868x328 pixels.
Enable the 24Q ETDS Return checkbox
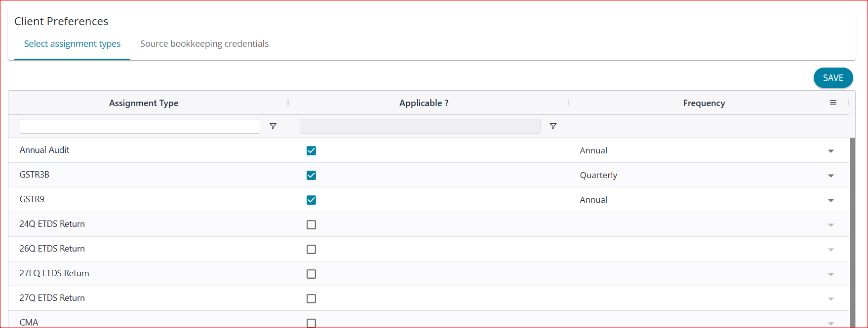311,224
